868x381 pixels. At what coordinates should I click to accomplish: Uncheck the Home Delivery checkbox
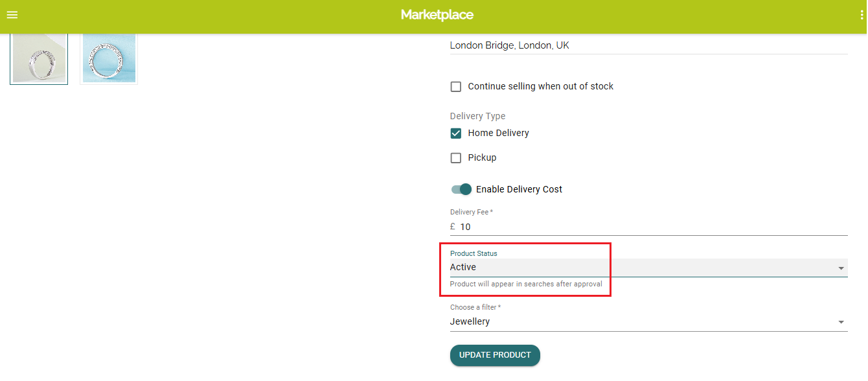456,133
